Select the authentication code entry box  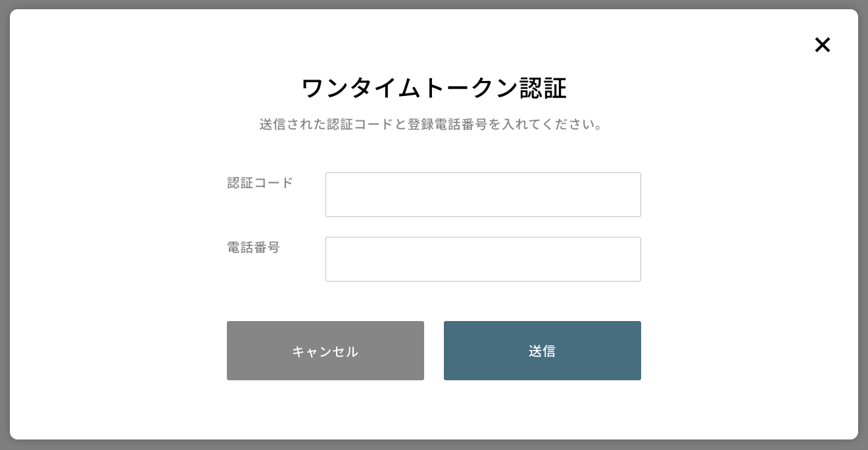483,195
